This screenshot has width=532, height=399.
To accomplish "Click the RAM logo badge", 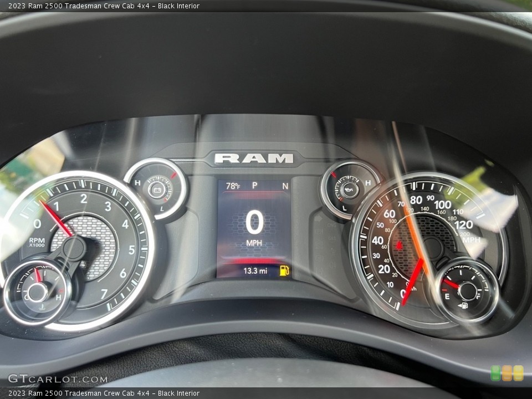I will [254, 158].
